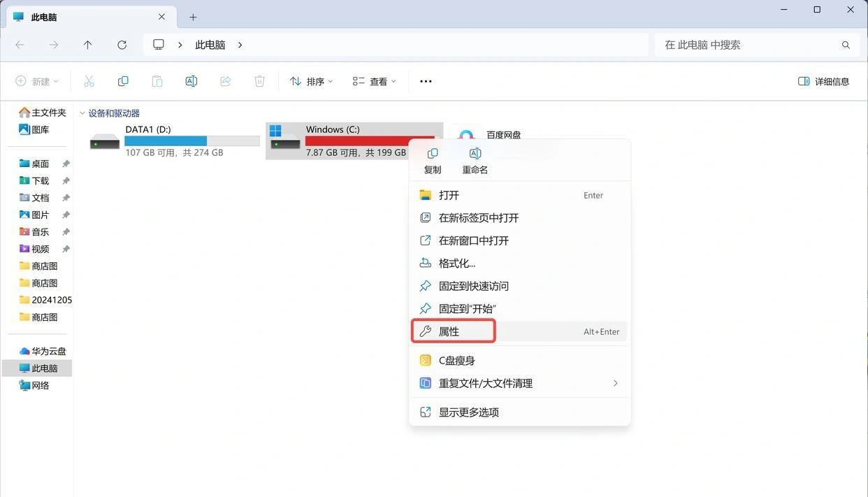This screenshot has width=868, height=497.
Task: Collapse the 设备和驱动器 section
Action: tap(82, 113)
